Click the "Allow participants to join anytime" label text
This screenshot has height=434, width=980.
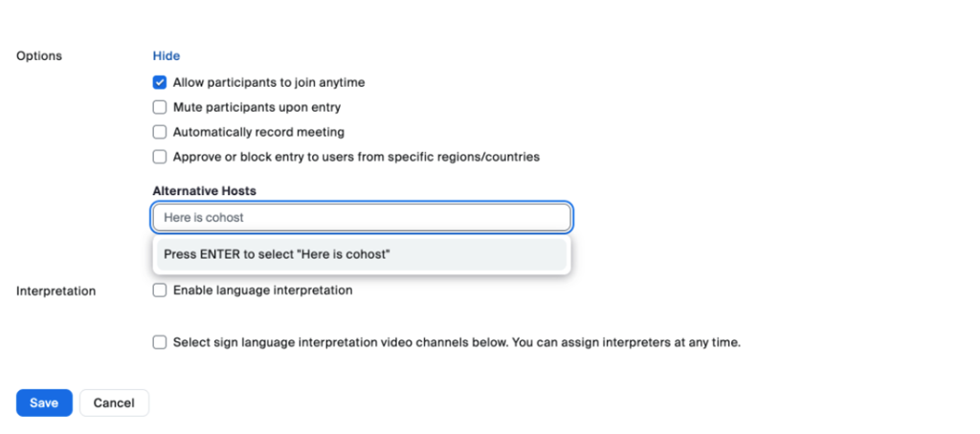(268, 83)
